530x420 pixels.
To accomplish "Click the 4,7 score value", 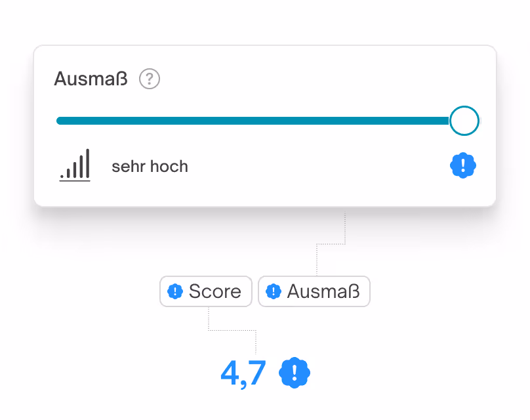I will (243, 371).
